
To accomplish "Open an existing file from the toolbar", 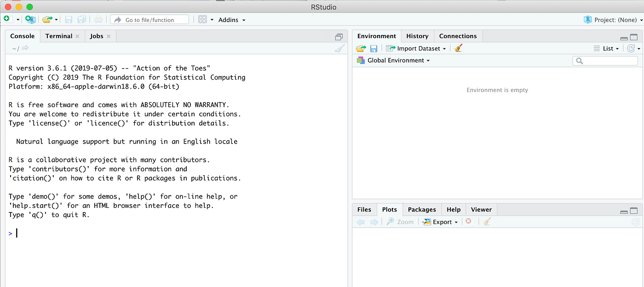I will point(46,19).
